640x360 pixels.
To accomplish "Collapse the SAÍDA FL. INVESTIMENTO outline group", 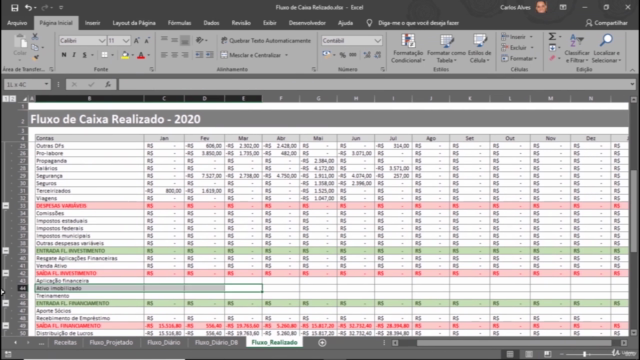I will point(6,273).
